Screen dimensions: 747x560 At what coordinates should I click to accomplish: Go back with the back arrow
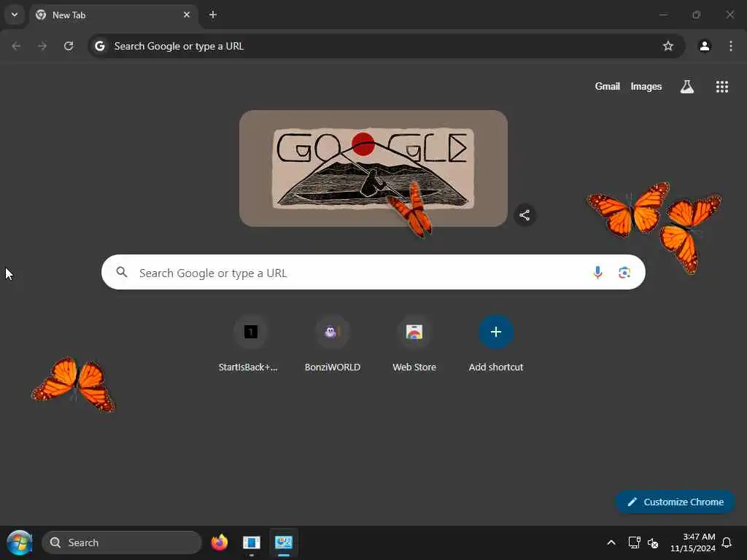pos(16,46)
